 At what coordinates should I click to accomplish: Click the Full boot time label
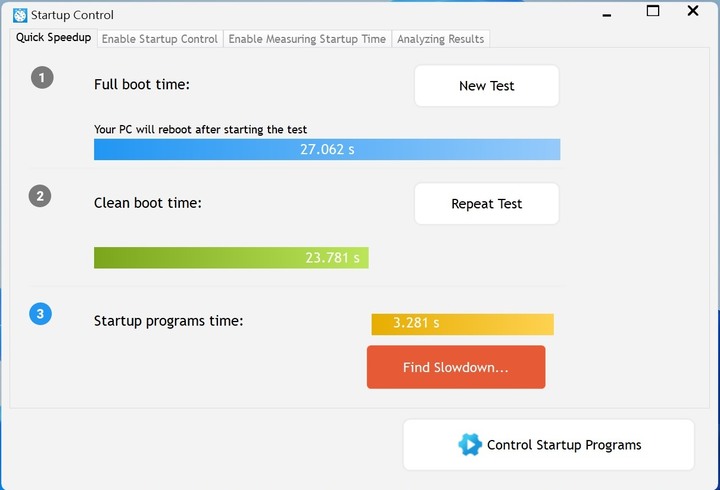[x=142, y=84]
